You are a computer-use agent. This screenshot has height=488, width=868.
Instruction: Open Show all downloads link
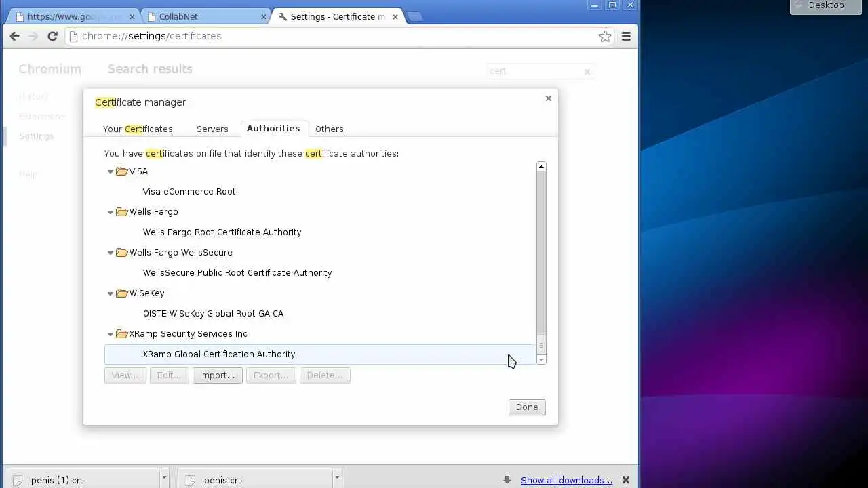[x=566, y=480]
